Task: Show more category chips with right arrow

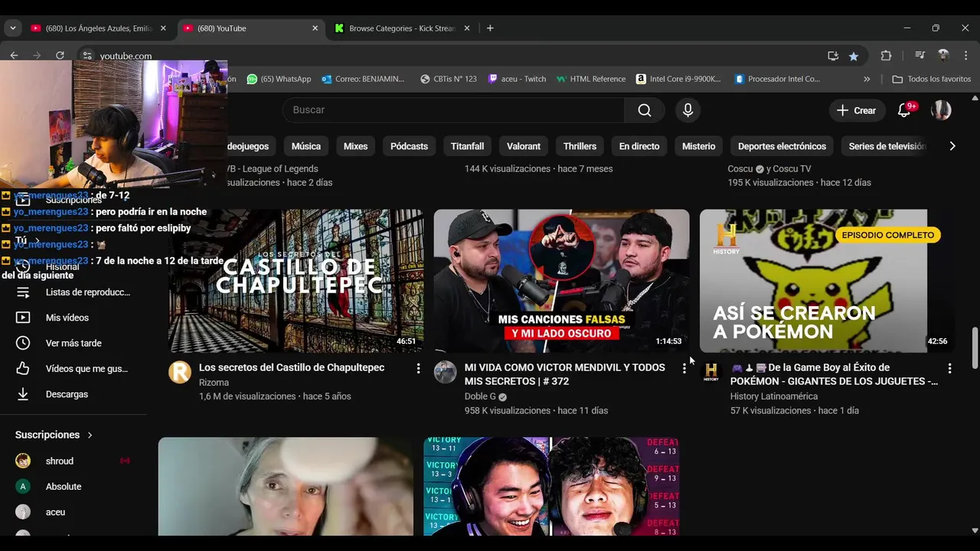Action: pos(952,146)
